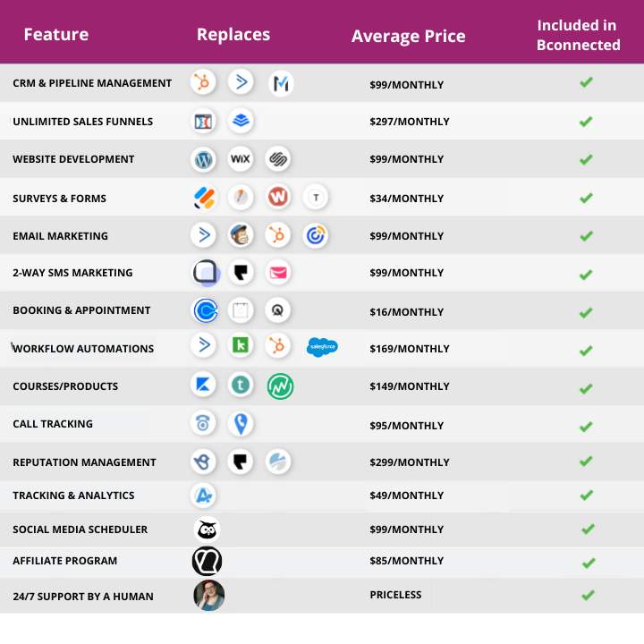Click the Reputation Management feature label
Image resolution: width=644 pixels, height=644 pixels.
[84, 462]
